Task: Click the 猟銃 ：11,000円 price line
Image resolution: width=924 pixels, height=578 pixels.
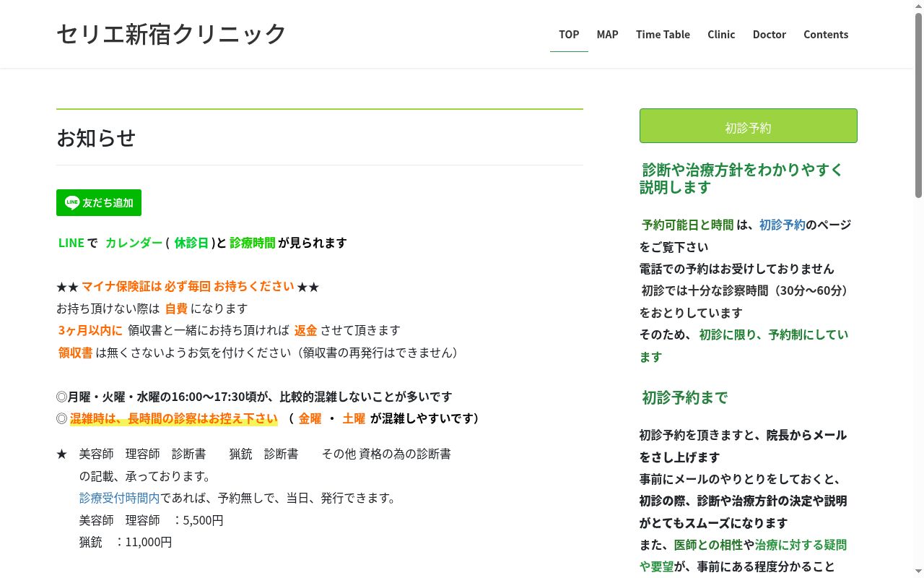Action: pyautogui.click(x=126, y=542)
